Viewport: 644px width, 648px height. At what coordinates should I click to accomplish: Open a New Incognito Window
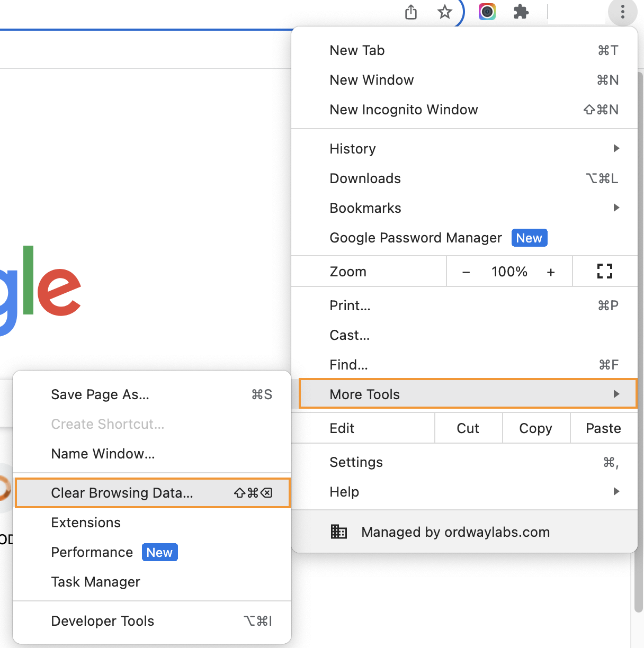464,110
